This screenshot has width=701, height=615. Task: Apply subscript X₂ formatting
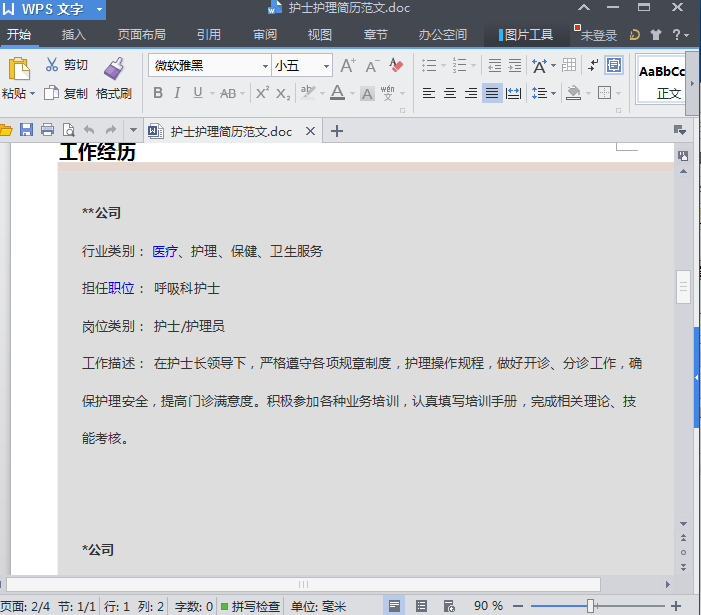pos(283,93)
